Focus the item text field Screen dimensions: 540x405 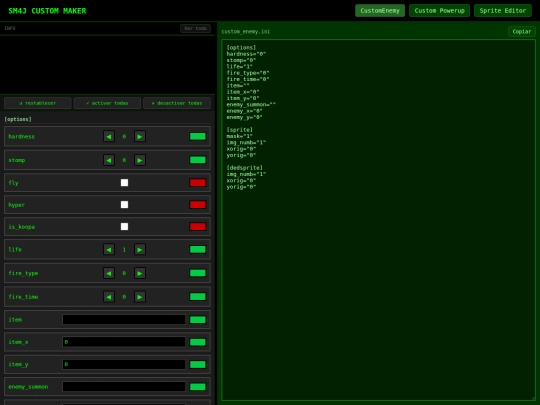pos(124,320)
